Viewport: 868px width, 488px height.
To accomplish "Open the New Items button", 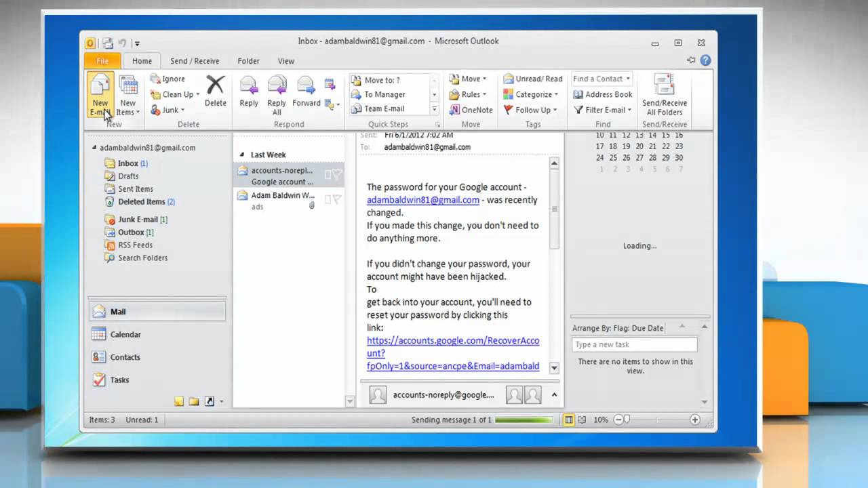I will pyautogui.click(x=127, y=96).
